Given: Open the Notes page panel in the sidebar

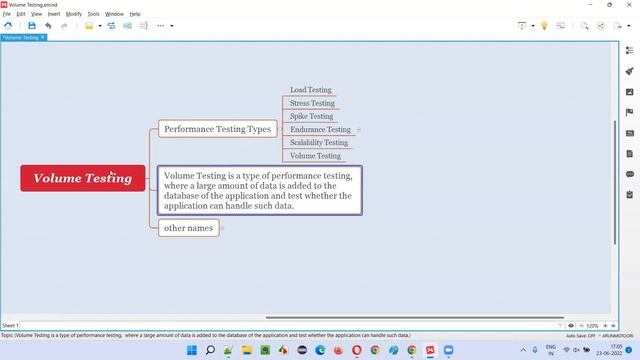Looking at the screenshot, I should coord(629,154).
